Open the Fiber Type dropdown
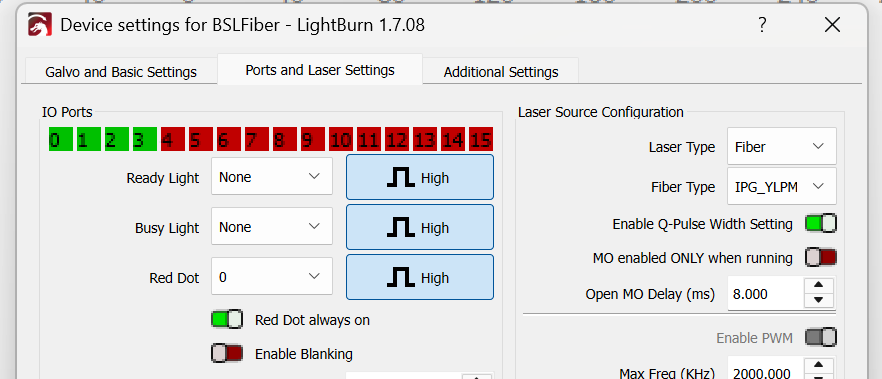 click(x=782, y=187)
